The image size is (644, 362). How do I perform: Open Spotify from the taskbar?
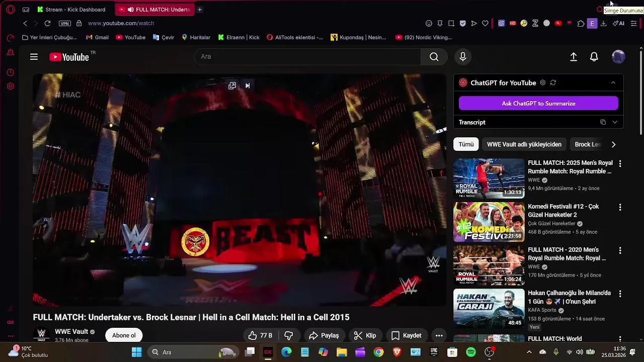[471, 352]
